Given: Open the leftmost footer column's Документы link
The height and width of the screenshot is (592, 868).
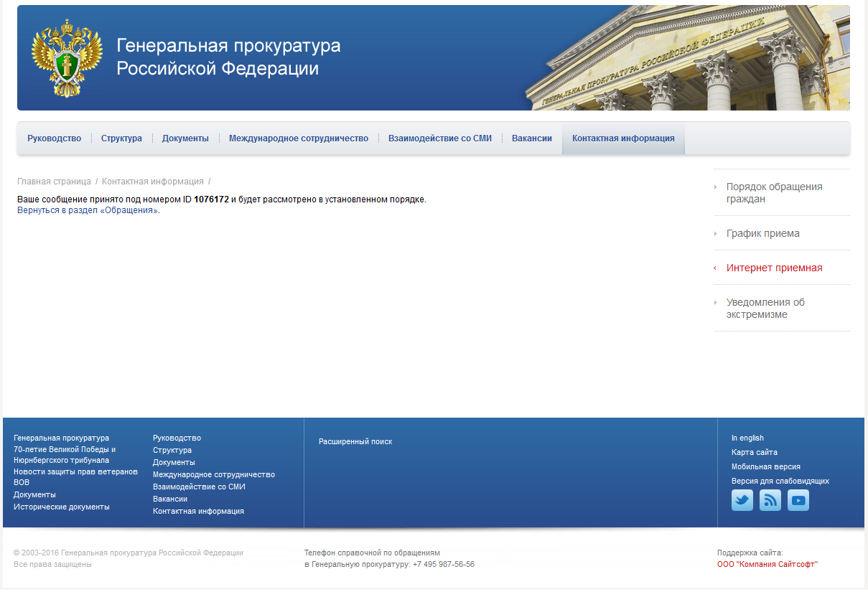Looking at the screenshot, I should pyautogui.click(x=34, y=494).
